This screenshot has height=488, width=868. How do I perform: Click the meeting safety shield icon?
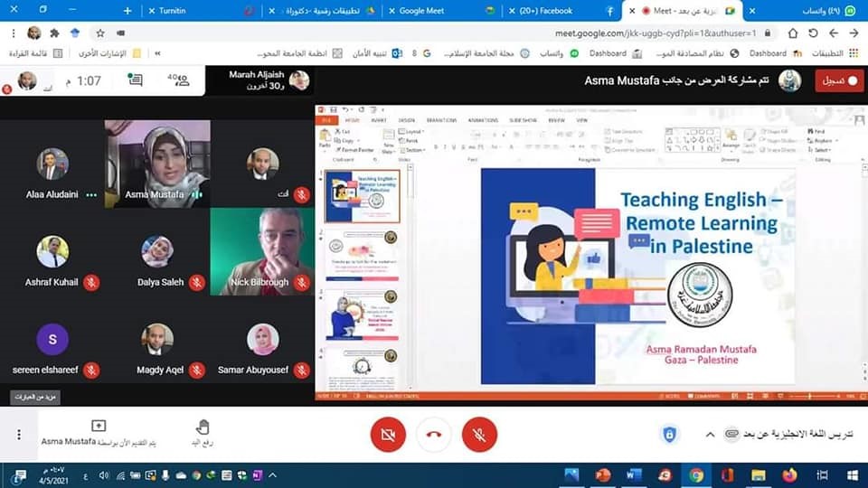coord(669,435)
